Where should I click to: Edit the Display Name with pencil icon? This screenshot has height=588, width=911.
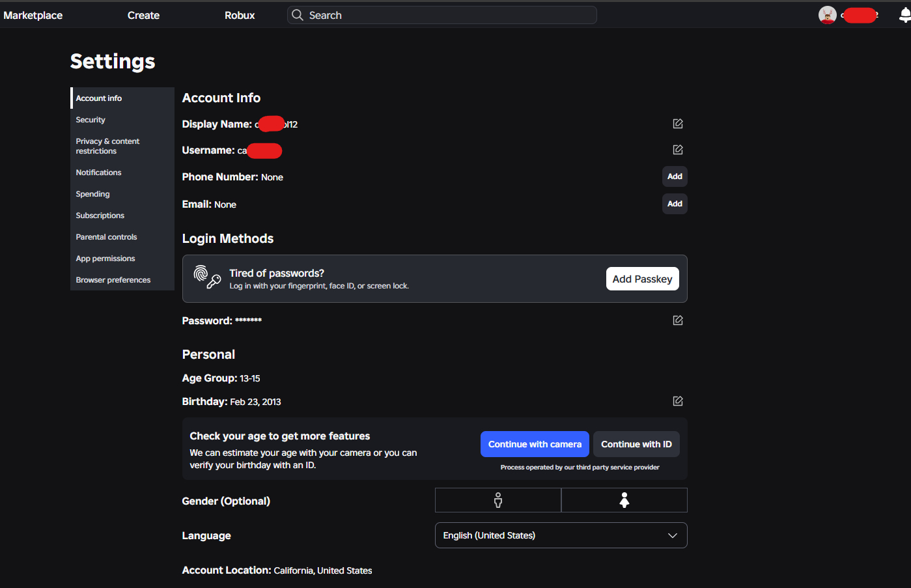coord(678,124)
